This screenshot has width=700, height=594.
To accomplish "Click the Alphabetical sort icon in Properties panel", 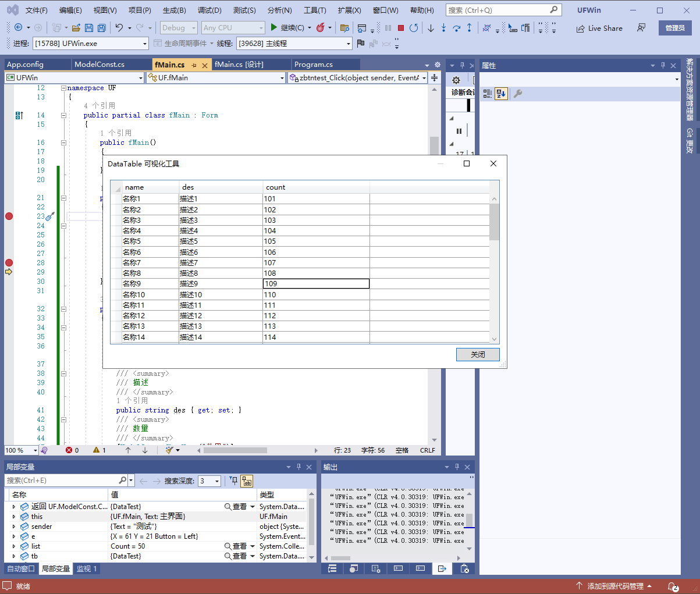I will click(501, 94).
